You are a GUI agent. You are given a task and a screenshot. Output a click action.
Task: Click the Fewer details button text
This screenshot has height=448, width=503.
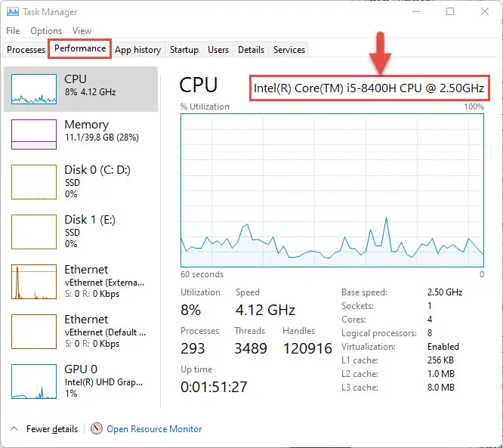point(52,429)
